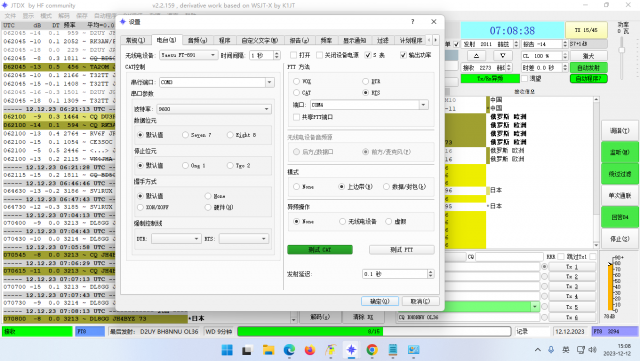Open the PTT port dropdown
640x361 pixels.
[x=369, y=105]
